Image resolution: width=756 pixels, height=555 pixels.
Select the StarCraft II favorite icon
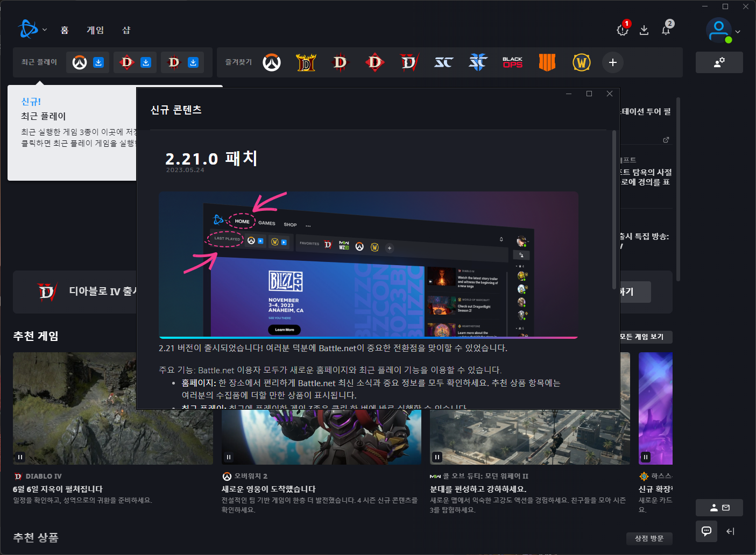478,62
